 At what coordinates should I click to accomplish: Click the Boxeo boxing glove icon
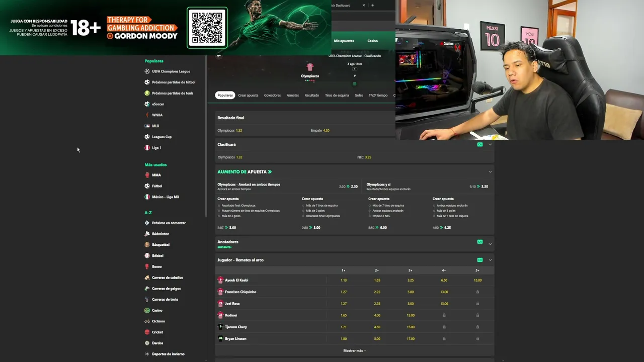click(x=147, y=266)
